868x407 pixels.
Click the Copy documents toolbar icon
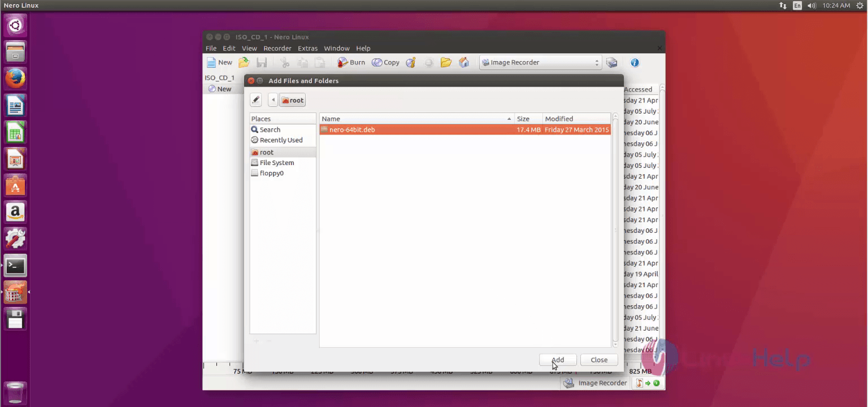click(x=303, y=63)
